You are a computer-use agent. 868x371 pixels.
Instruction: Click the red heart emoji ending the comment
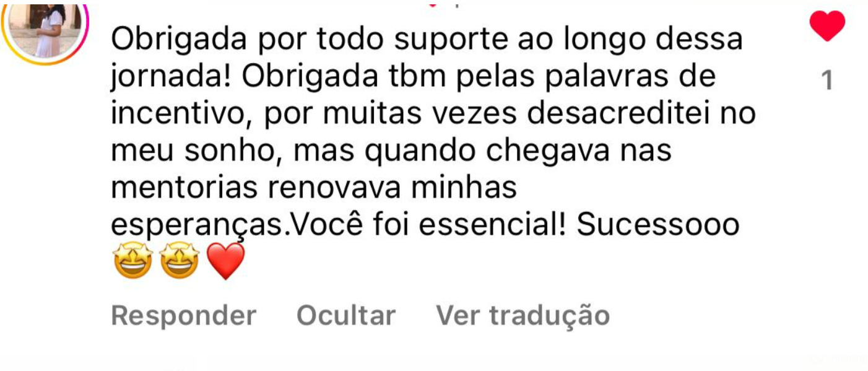(x=225, y=261)
